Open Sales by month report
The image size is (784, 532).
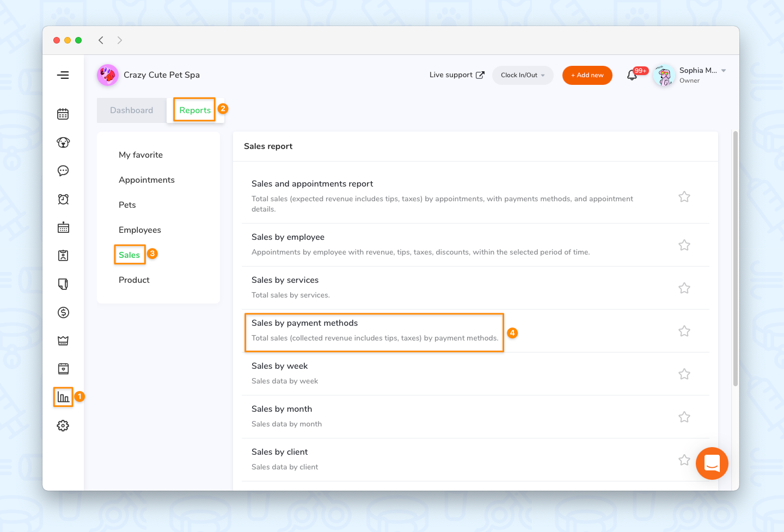pyautogui.click(x=281, y=409)
